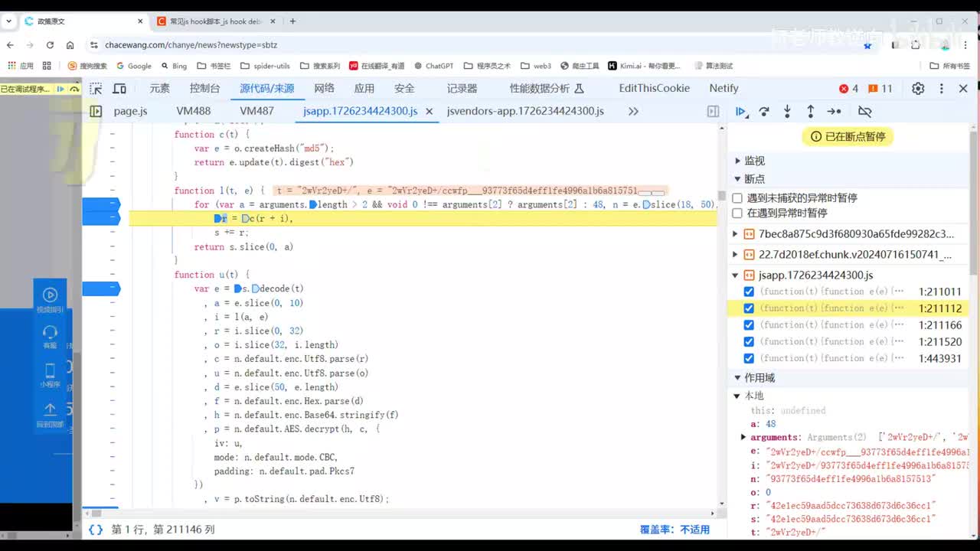Open the VM488 source tab
The width and height of the screenshot is (980, 551).
[193, 111]
